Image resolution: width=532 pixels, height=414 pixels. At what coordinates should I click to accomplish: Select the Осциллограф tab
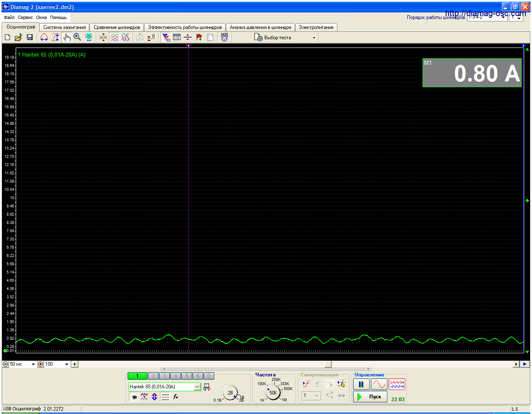point(21,27)
